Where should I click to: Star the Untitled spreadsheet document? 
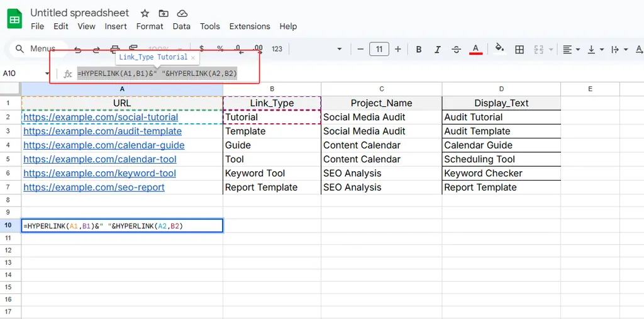click(145, 13)
